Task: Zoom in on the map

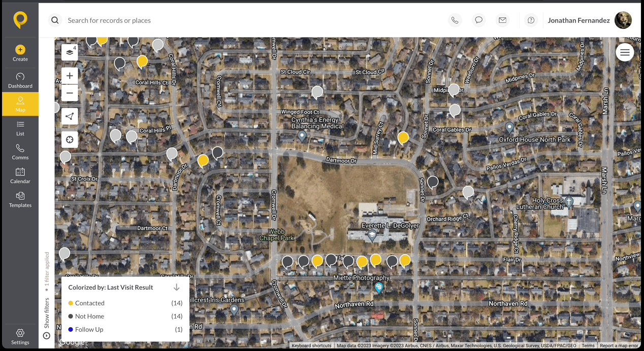Action: click(x=70, y=76)
